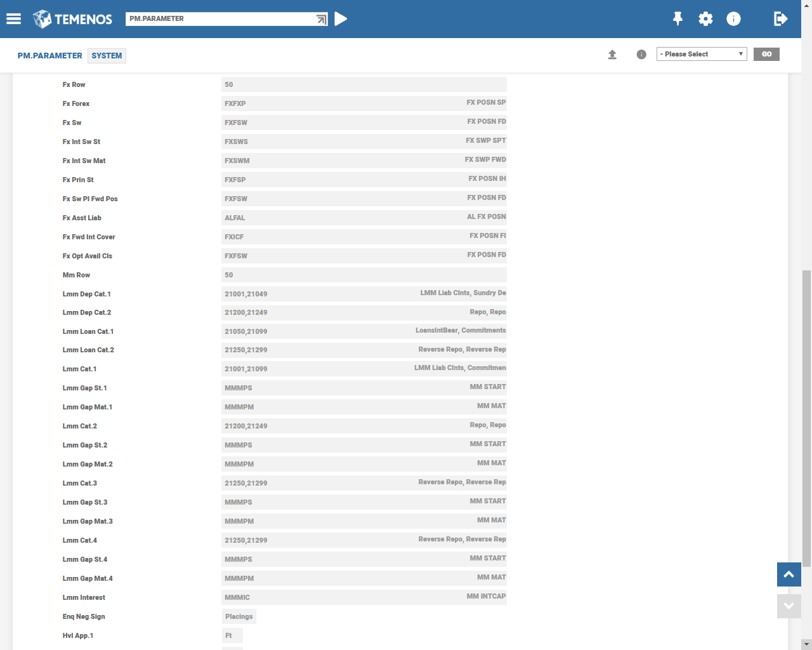Click the PM.PARAMETER command input field
The width and height of the screenshot is (812, 650).
point(219,19)
